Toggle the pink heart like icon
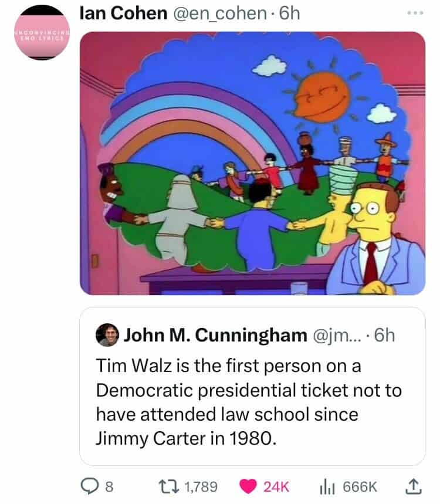Viewport: 440px width, 504px height. (248, 486)
